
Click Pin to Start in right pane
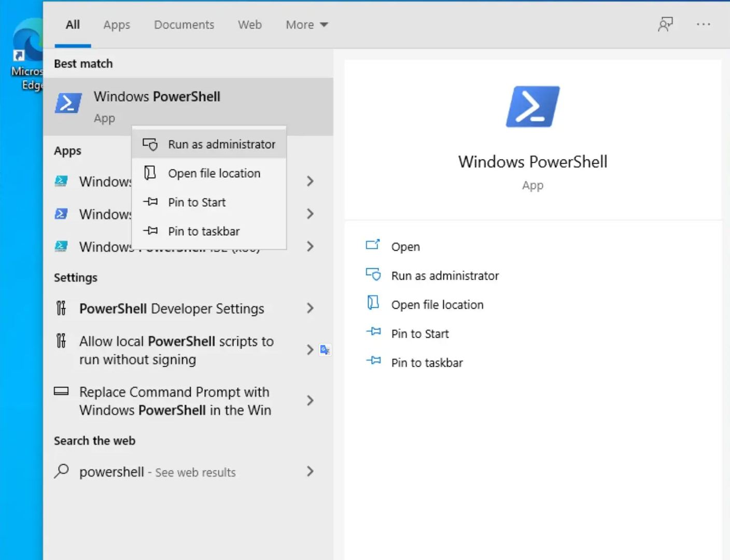pos(420,334)
